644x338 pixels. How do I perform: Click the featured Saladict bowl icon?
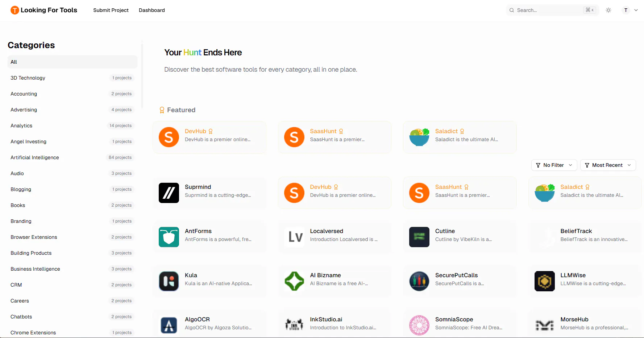(419, 137)
